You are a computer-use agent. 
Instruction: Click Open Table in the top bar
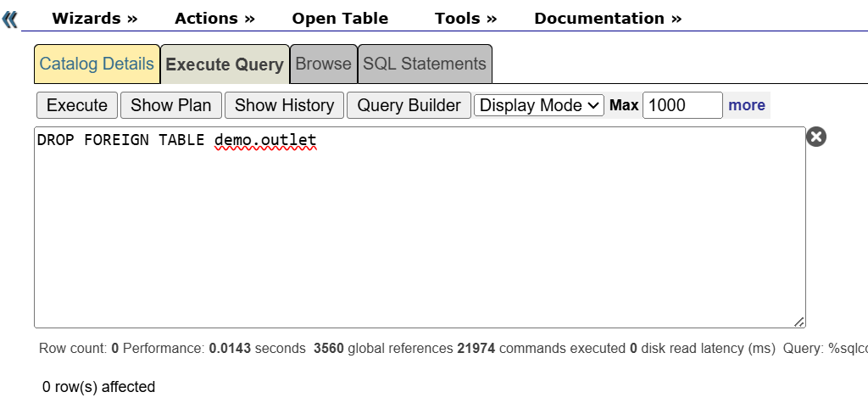[x=340, y=19]
